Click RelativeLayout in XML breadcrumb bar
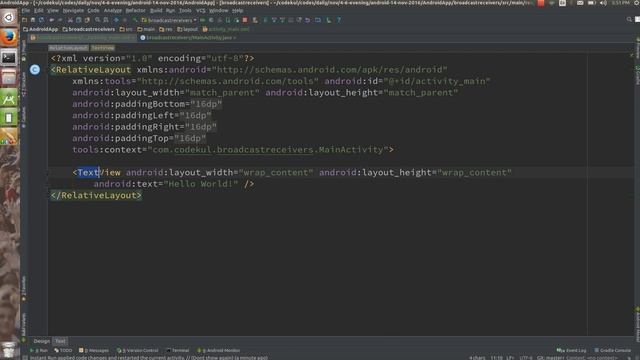 [68, 48]
